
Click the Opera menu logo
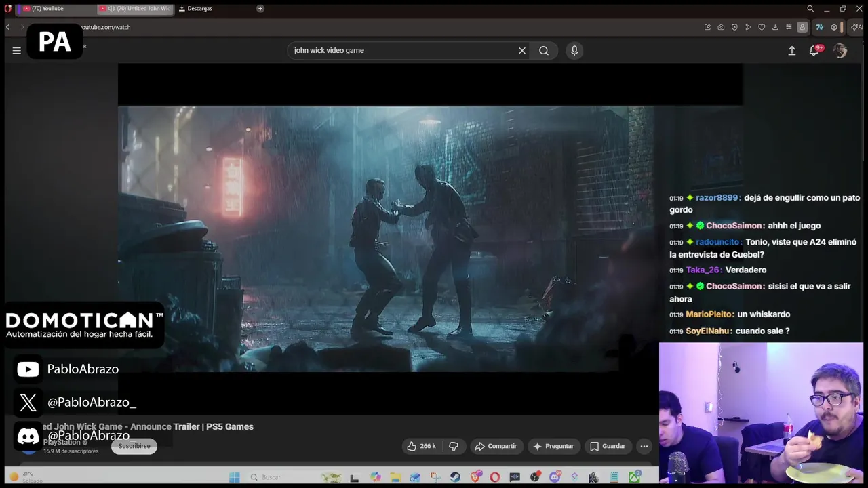point(8,9)
